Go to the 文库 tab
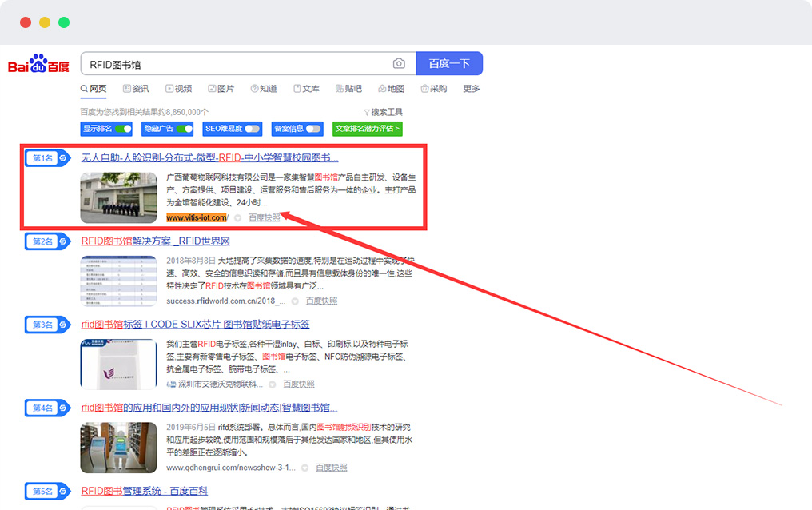 coord(306,89)
